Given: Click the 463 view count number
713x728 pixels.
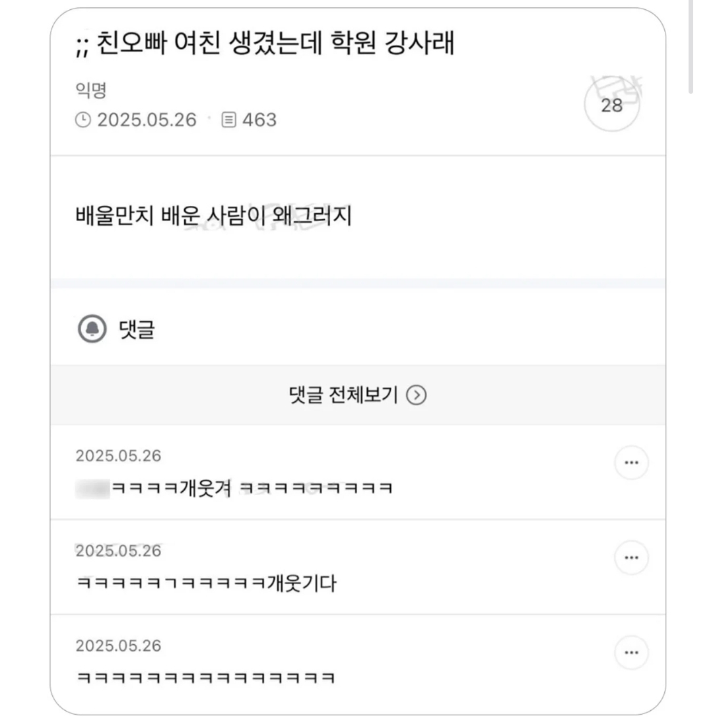Looking at the screenshot, I should click(x=259, y=119).
